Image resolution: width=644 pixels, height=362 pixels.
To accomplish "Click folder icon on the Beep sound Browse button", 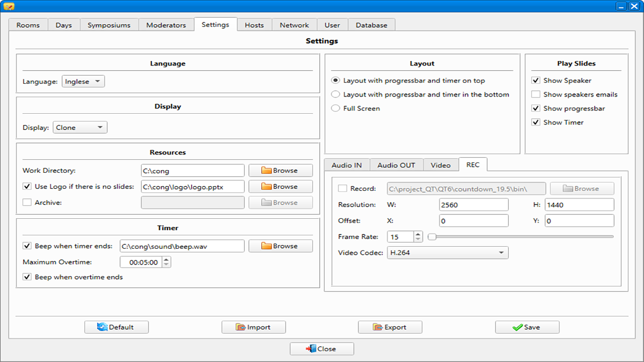I will click(x=267, y=246).
